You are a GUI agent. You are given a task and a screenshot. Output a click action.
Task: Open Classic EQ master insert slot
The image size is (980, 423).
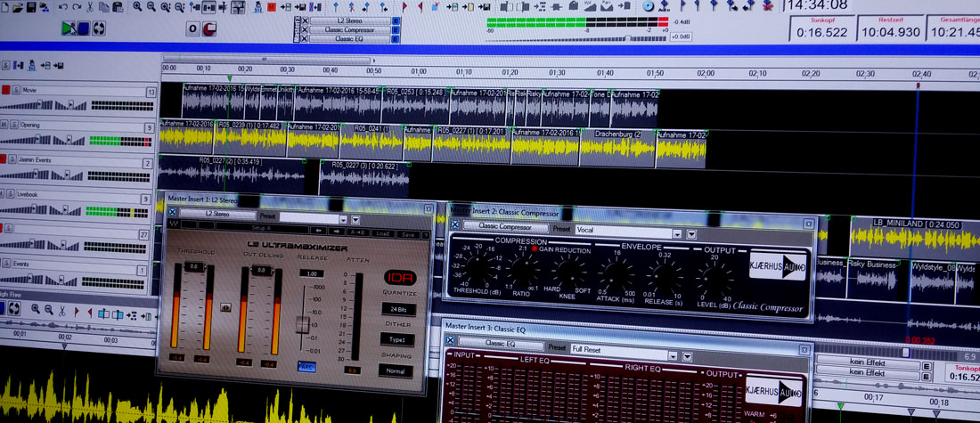point(349,39)
